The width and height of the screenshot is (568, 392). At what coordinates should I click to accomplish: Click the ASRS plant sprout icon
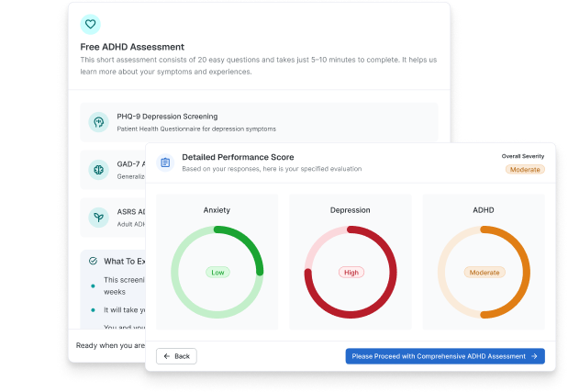click(98, 218)
